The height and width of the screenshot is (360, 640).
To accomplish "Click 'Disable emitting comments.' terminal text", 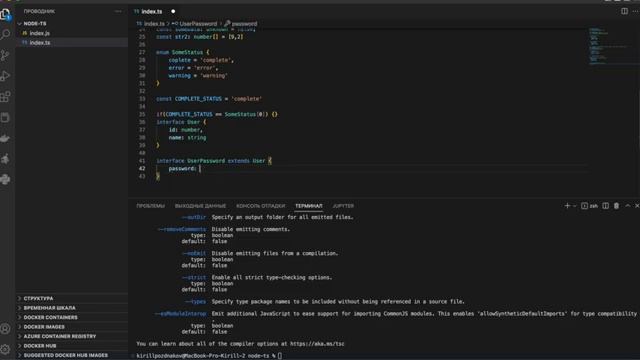I will coord(251,229).
